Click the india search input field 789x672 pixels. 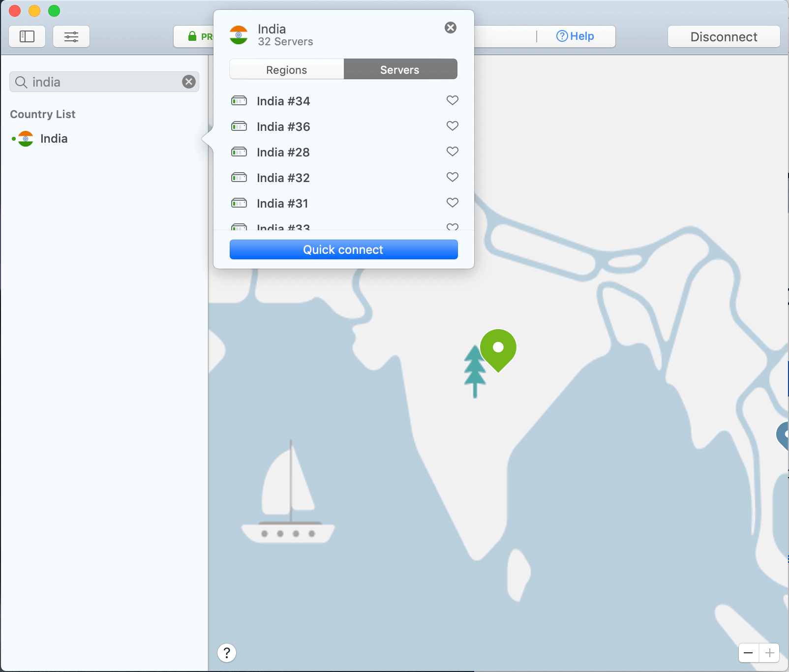pyautogui.click(x=104, y=82)
